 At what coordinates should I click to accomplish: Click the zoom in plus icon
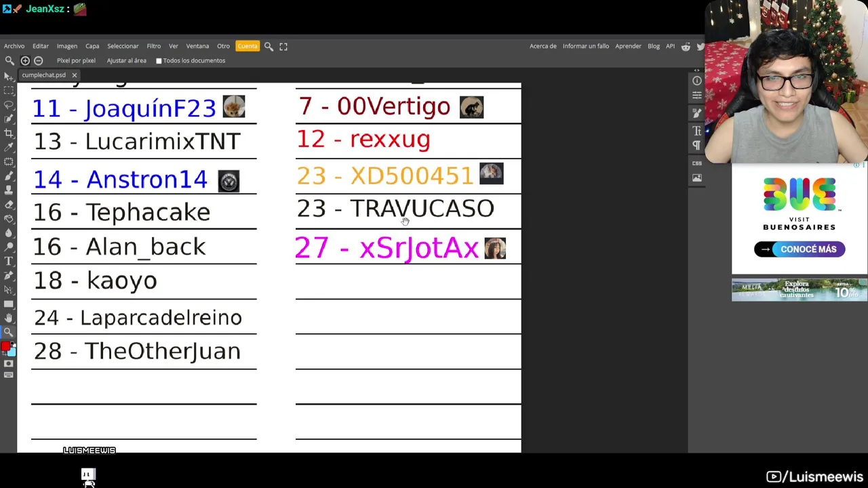25,60
